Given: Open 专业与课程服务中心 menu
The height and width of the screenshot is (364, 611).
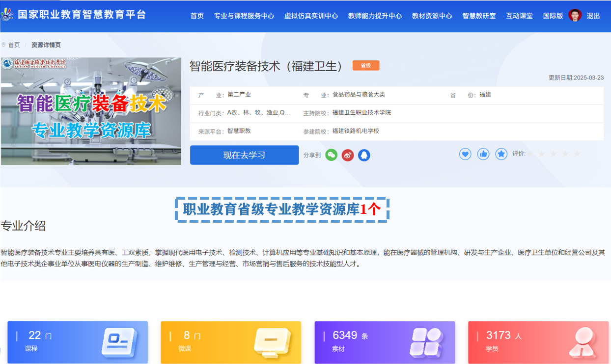Looking at the screenshot, I should click(244, 16).
